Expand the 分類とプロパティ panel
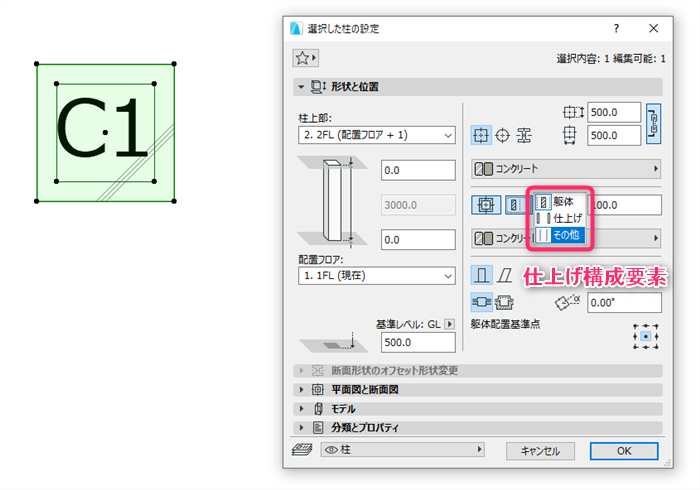700x490 pixels. [301, 428]
